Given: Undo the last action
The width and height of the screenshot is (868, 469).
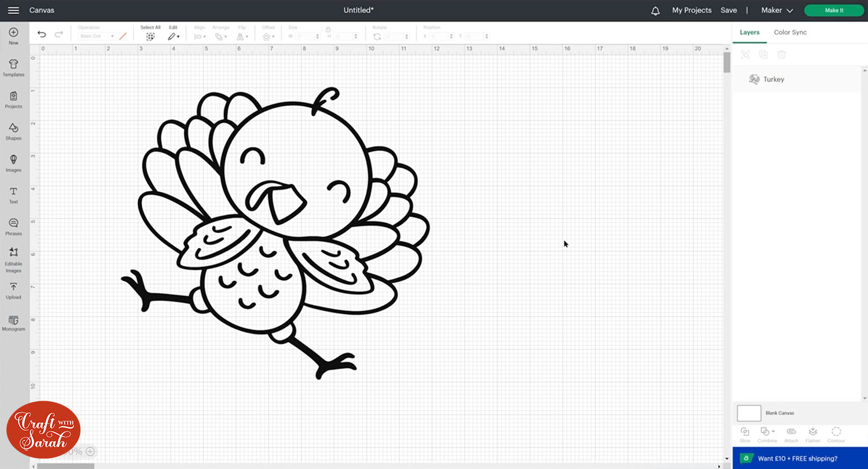Looking at the screenshot, I should point(42,34).
